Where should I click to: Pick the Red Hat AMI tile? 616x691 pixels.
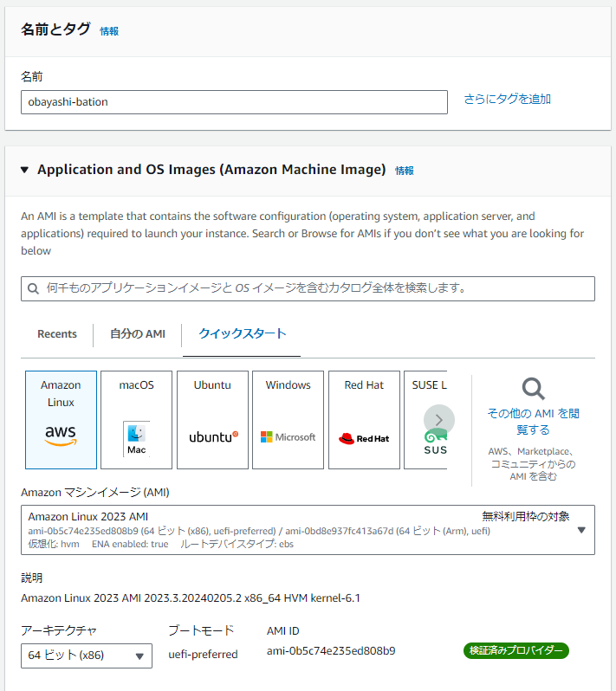pyautogui.click(x=364, y=419)
